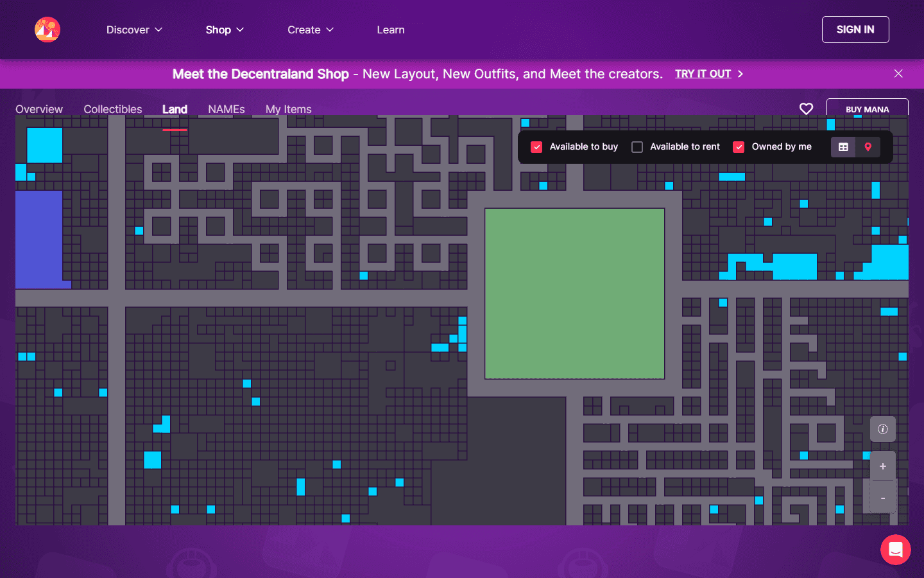Expand the Shop menu
This screenshot has height=578, width=924.
[225, 30]
